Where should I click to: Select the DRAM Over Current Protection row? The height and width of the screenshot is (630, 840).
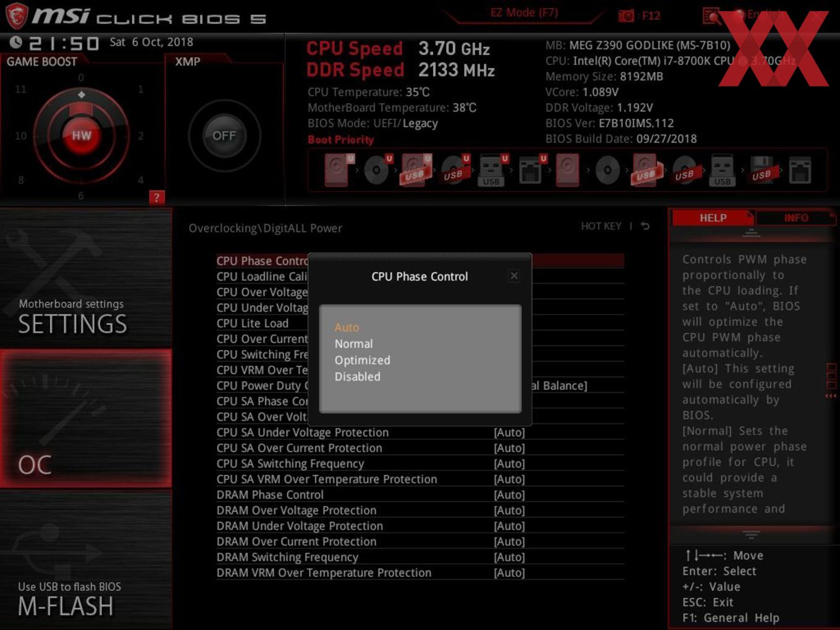coord(420,542)
